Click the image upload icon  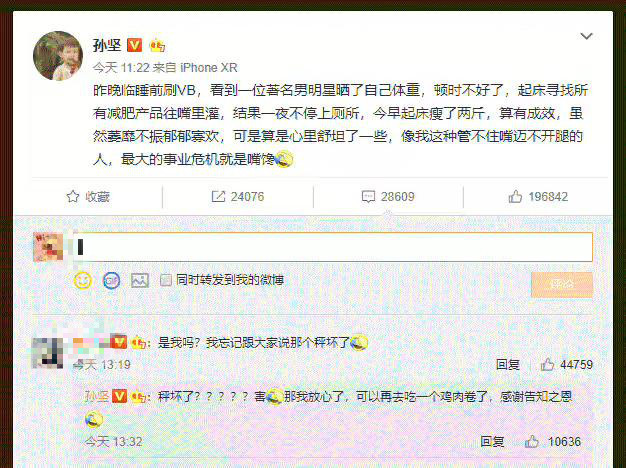(x=140, y=280)
